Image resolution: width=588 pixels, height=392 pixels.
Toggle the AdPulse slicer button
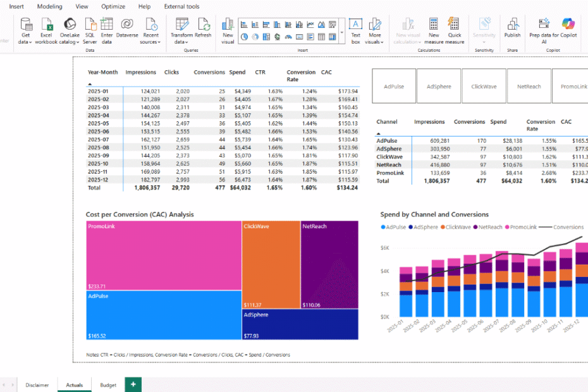(x=393, y=86)
